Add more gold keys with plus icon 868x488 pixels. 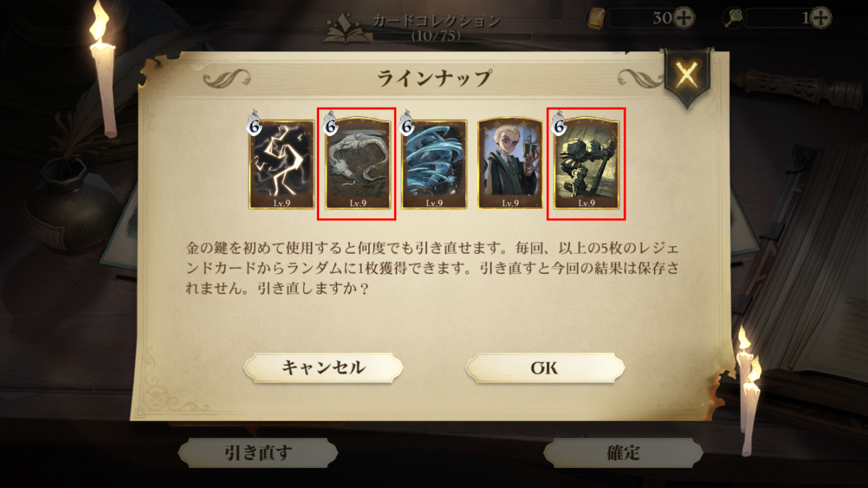pos(820,17)
